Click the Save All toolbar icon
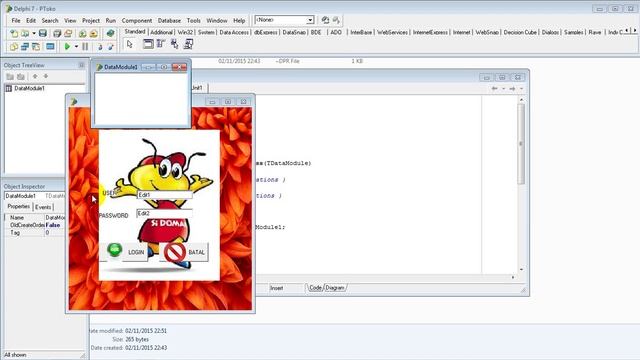 tap(57, 33)
